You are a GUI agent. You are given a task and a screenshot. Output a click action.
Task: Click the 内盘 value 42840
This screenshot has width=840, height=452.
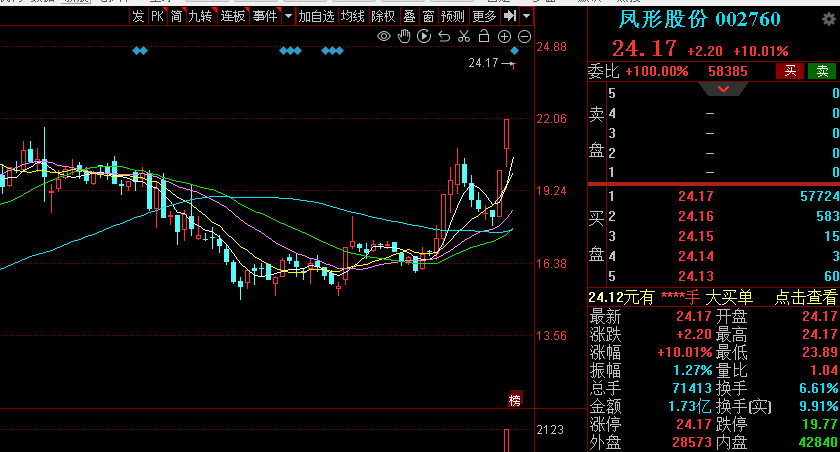pyautogui.click(x=818, y=442)
